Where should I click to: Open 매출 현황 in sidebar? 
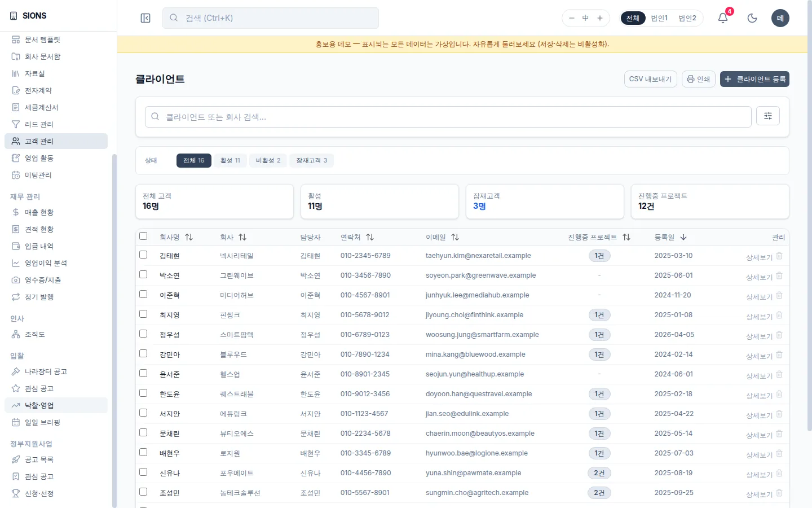click(x=56, y=212)
